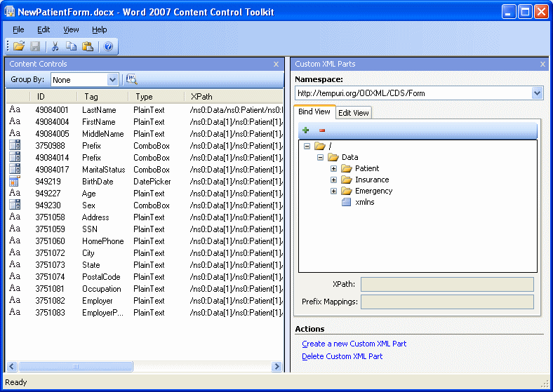Open the View menu
The width and height of the screenshot is (553, 392).
[x=71, y=29]
